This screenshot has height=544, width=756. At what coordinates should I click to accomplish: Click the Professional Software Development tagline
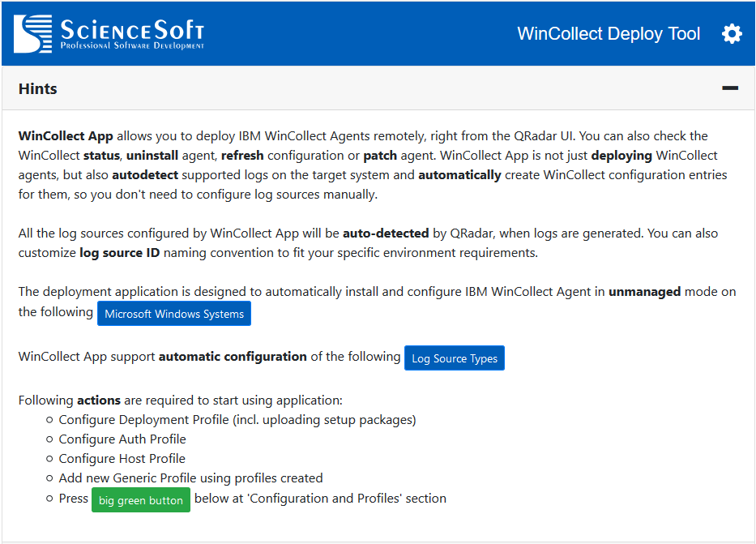pyautogui.click(x=132, y=46)
